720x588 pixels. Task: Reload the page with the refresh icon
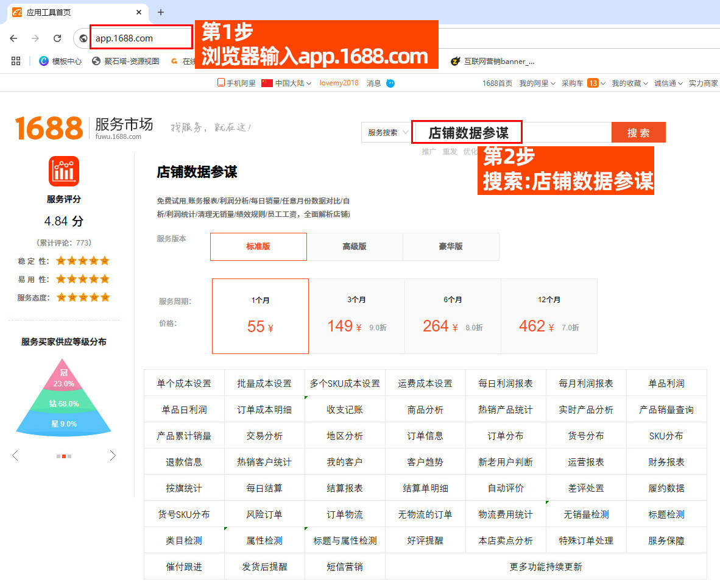57,38
